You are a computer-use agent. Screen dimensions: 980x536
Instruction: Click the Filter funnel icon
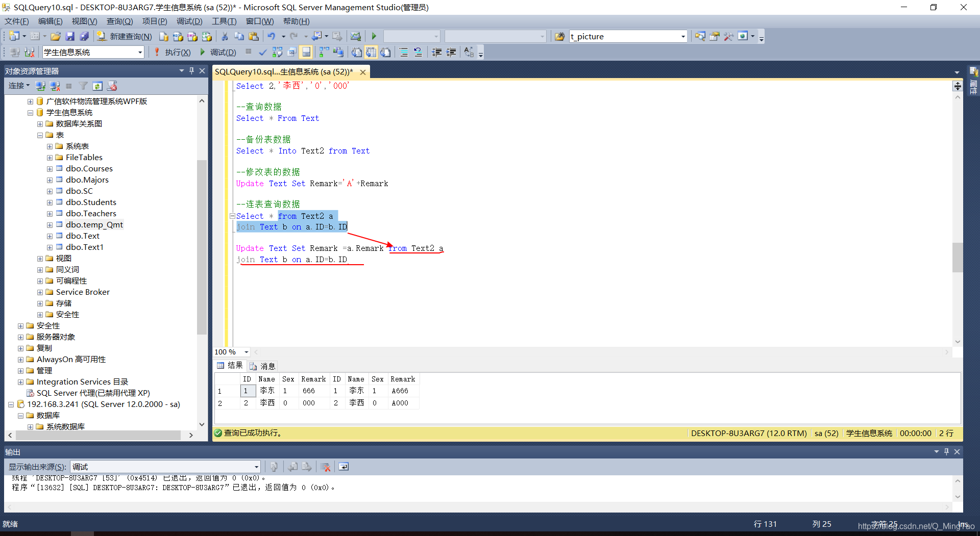click(x=83, y=86)
